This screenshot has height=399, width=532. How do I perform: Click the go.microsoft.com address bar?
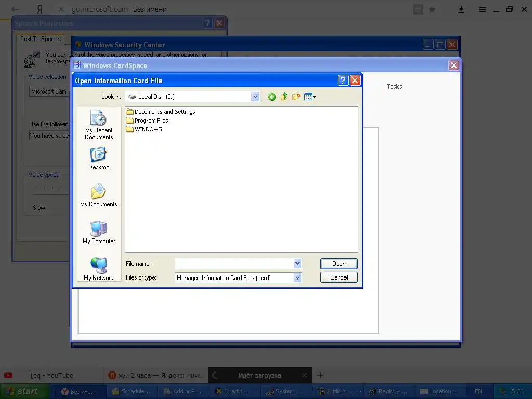(100, 9)
